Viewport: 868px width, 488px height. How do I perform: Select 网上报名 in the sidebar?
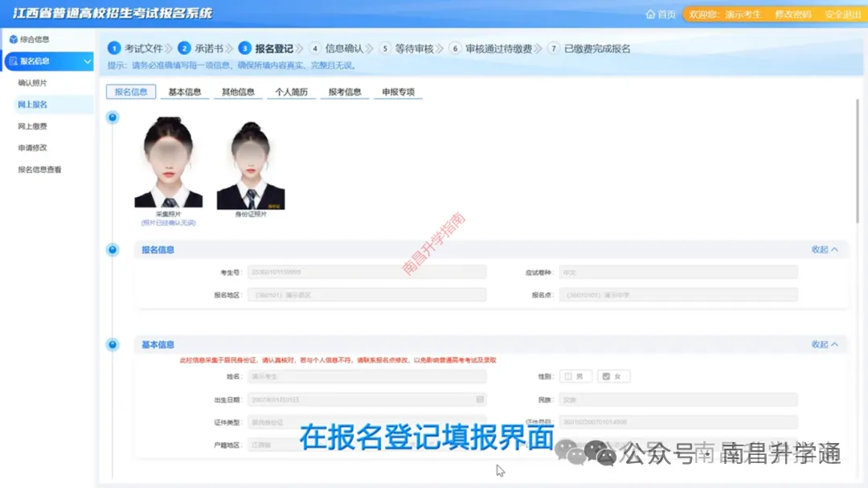click(x=32, y=105)
